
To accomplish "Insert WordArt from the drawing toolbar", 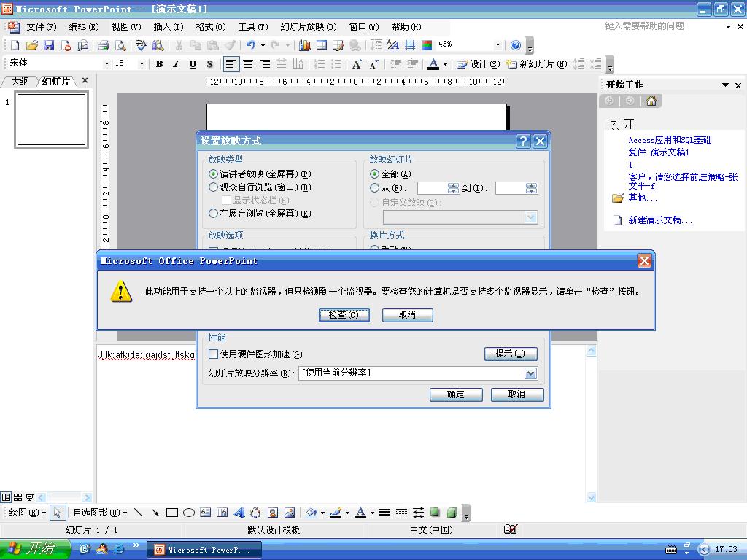I will [x=239, y=513].
